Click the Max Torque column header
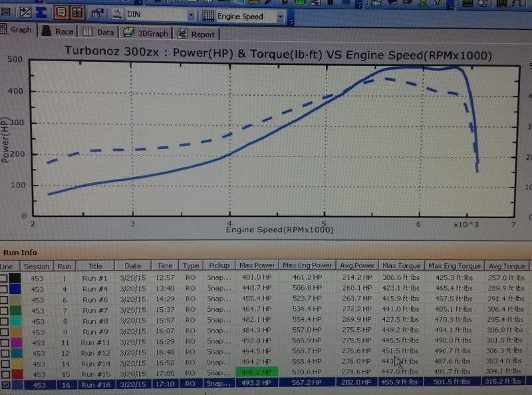This screenshot has height=395, width=532. 400,265
